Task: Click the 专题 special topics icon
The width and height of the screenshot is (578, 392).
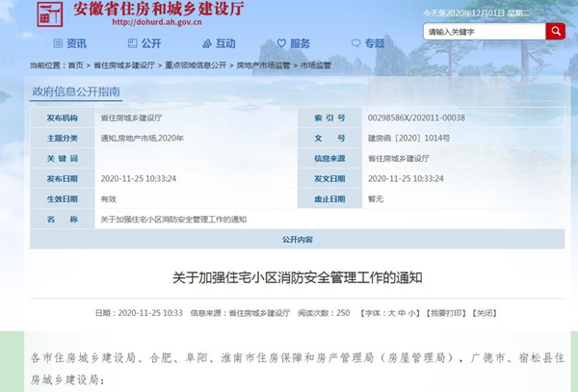Action: pos(355,43)
